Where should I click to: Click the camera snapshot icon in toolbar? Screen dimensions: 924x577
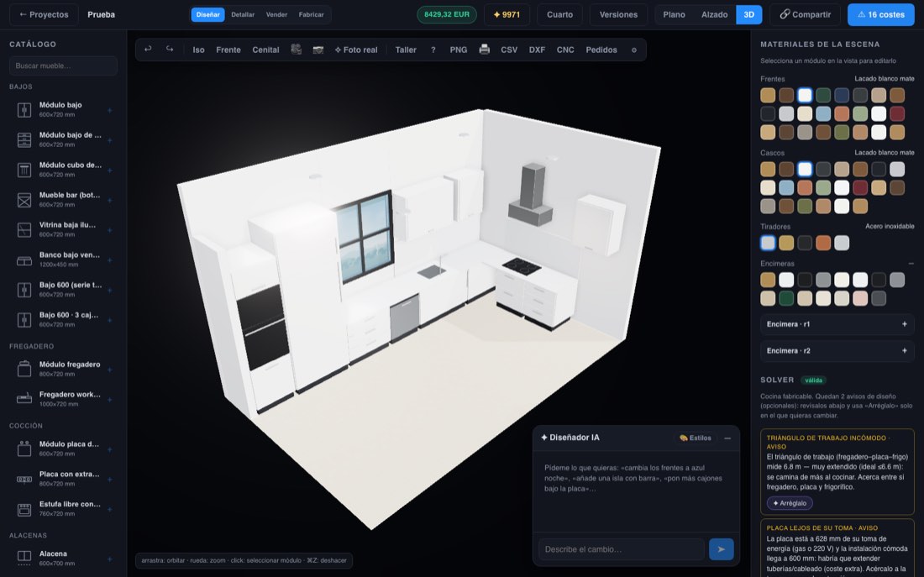[x=318, y=50]
